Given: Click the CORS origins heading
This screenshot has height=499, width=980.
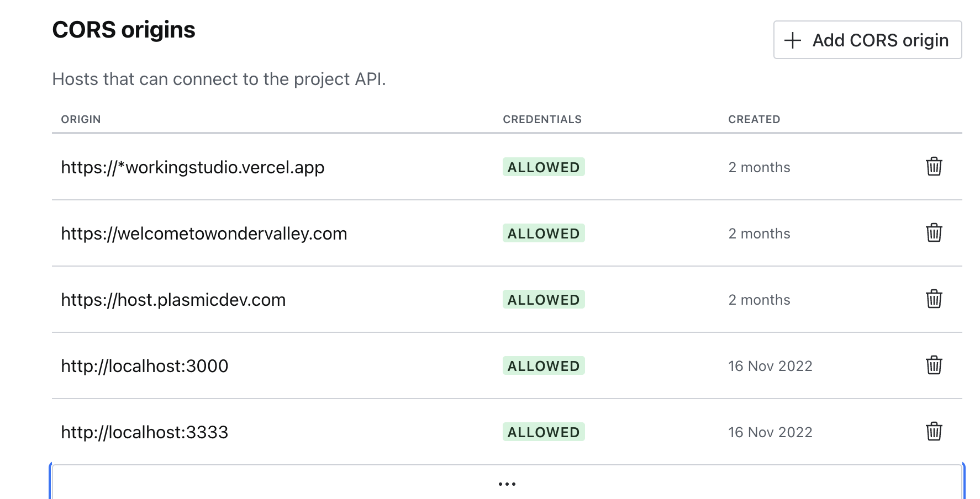Looking at the screenshot, I should coord(124,30).
